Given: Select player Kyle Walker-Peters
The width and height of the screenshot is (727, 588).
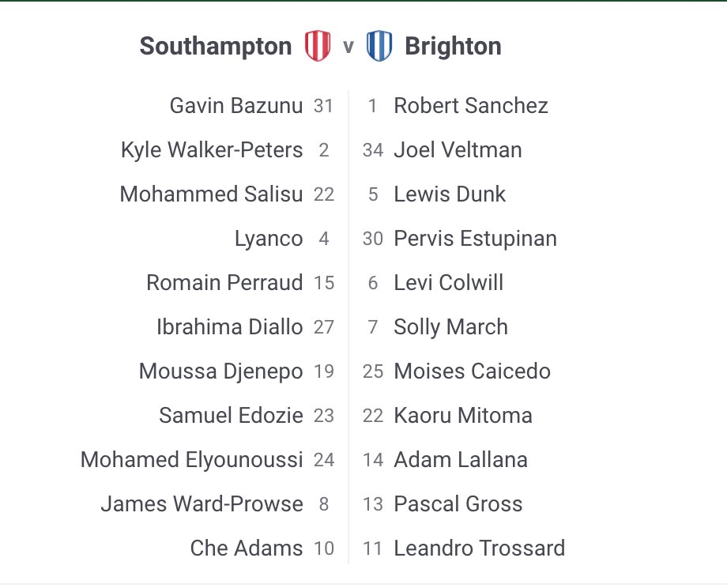Looking at the screenshot, I should (x=212, y=150).
